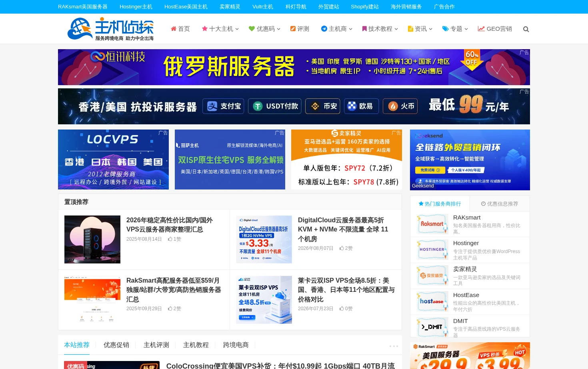This screenshot has height=369, width=588.
Task: Open the 莱卡云双ISP VPS article thumbnail
Action: coord(264,300)
